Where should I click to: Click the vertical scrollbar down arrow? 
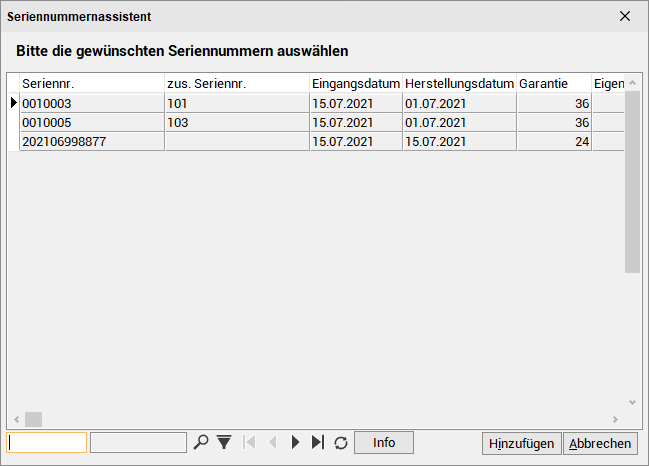point(632,402)
